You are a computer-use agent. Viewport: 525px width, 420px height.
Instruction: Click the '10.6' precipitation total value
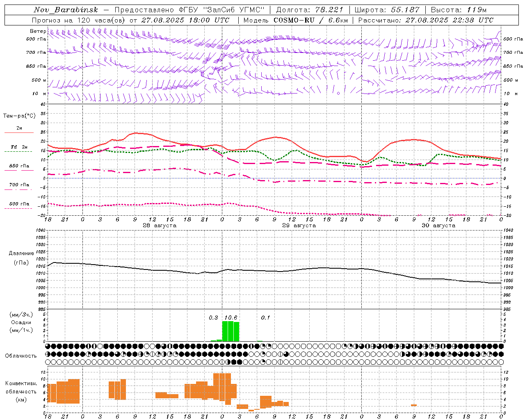[231, 317]
